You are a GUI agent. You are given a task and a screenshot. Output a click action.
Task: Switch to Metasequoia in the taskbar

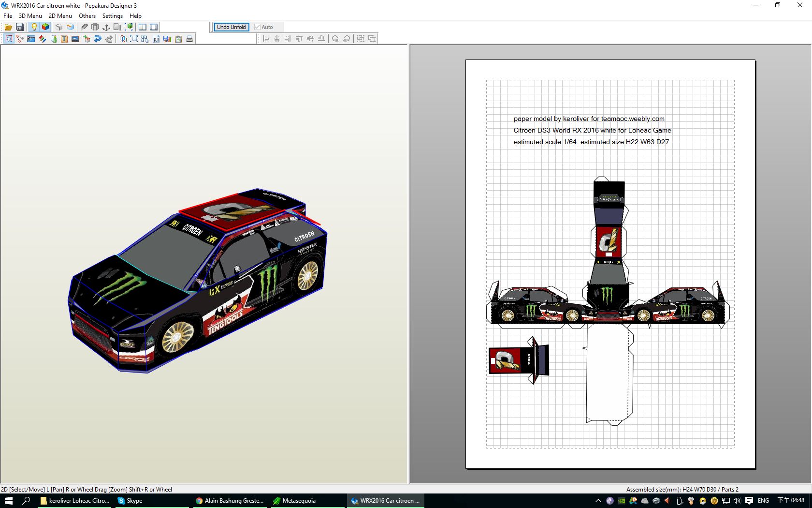[295, 501]
